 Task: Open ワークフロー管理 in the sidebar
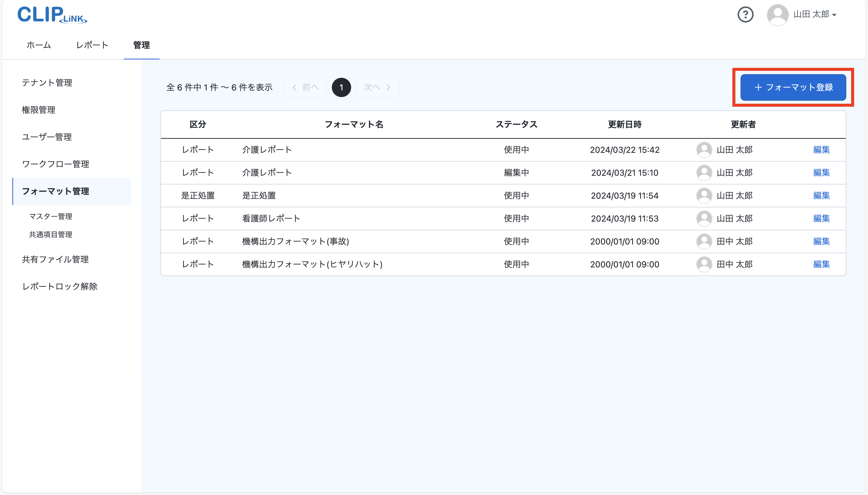coord(55,164)
